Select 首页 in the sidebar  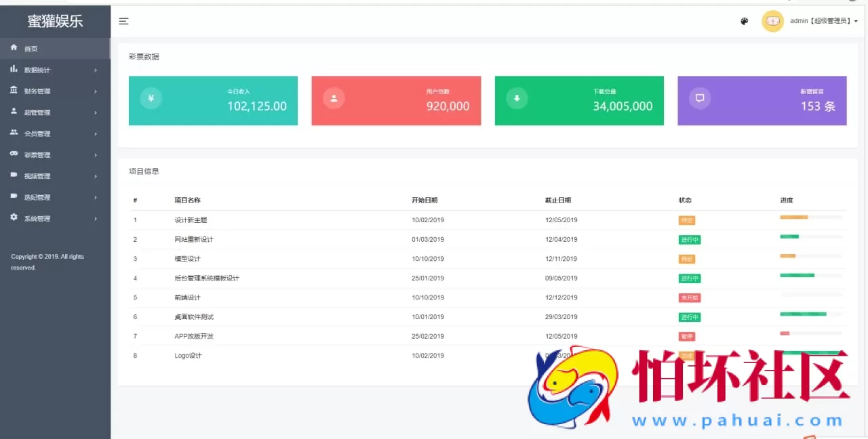pos(31,49)
